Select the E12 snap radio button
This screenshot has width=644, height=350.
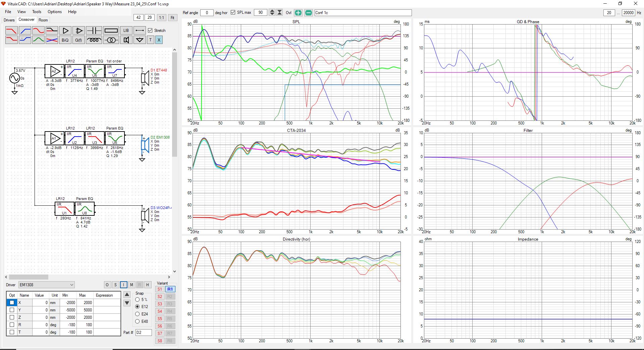[x=138, y=307]
